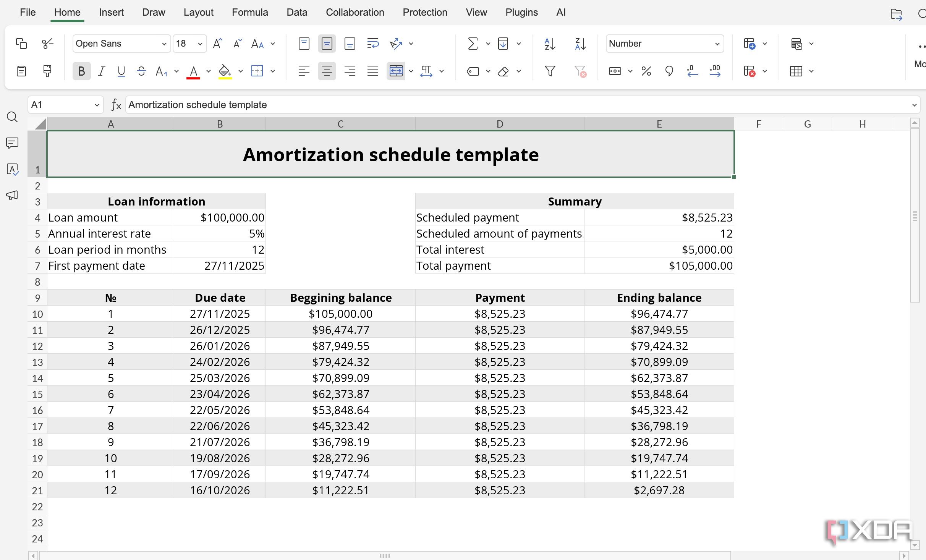This screenshot has height=560, width=926.
Task: Click the Decrease Decimal icon
Action: [692, 71]
